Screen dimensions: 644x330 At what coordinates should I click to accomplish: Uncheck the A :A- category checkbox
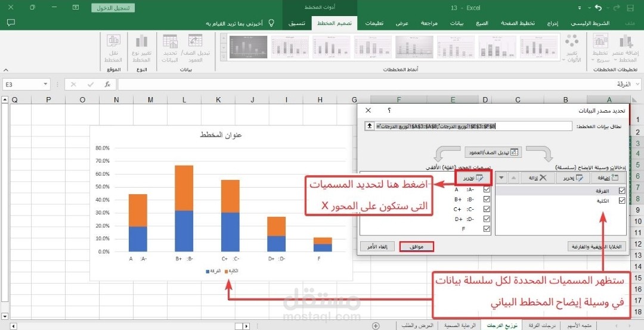[x=487, y=189]
